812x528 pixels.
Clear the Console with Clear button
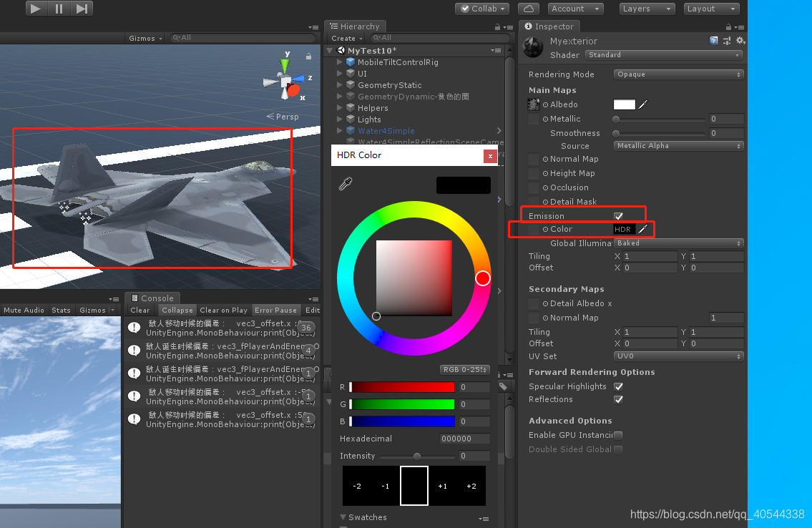140,310
